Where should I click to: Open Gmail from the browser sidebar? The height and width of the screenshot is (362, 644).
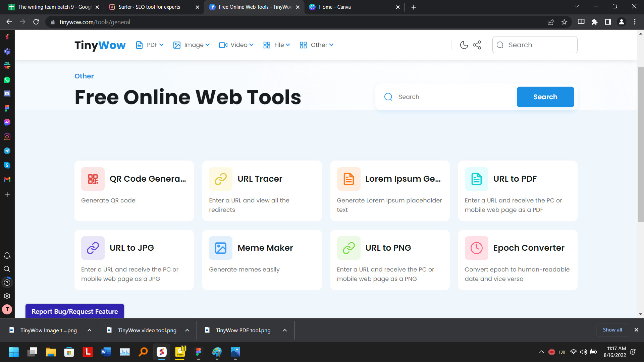(7, 179)
